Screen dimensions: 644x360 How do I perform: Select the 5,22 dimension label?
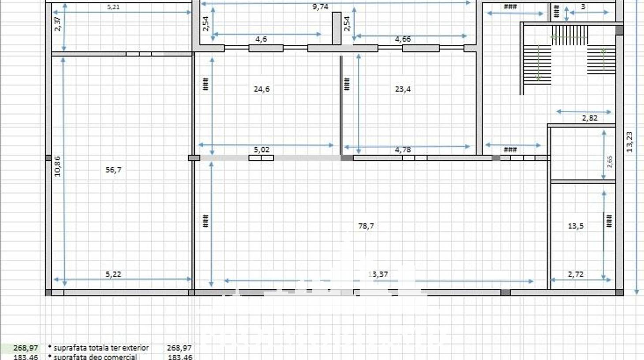pos(113,274)
